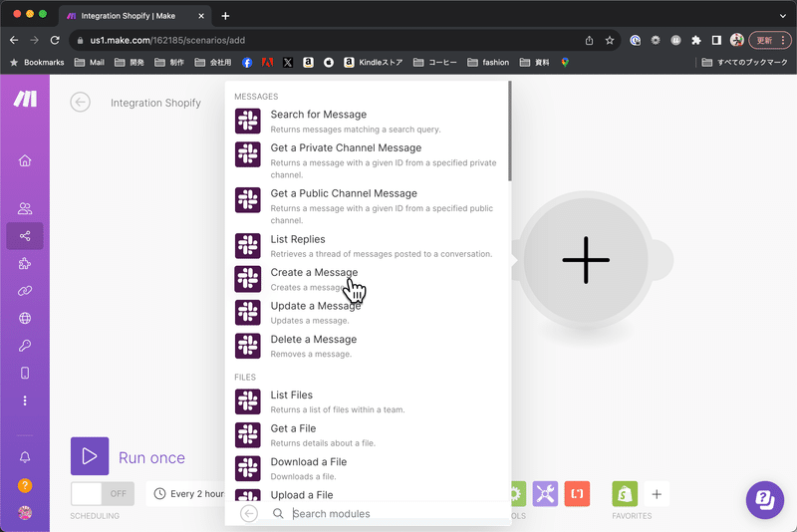797x532 pixels.
Task: Open a new browser tab
Action: (x=225, y=16)
